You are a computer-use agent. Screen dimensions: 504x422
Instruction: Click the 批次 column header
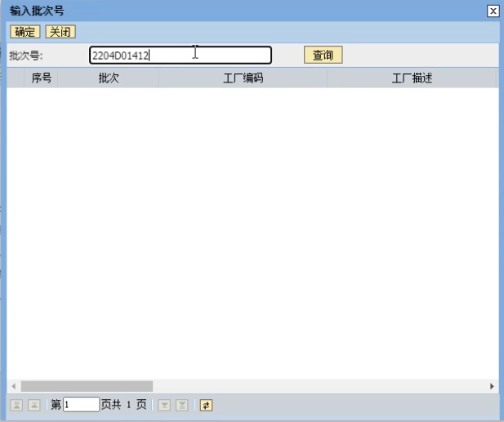pyautogui.click(x=109, y=78)
